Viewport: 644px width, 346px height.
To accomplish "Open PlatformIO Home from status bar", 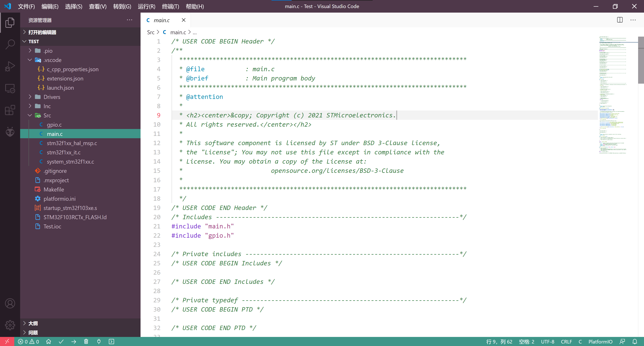I will (48, 341).
